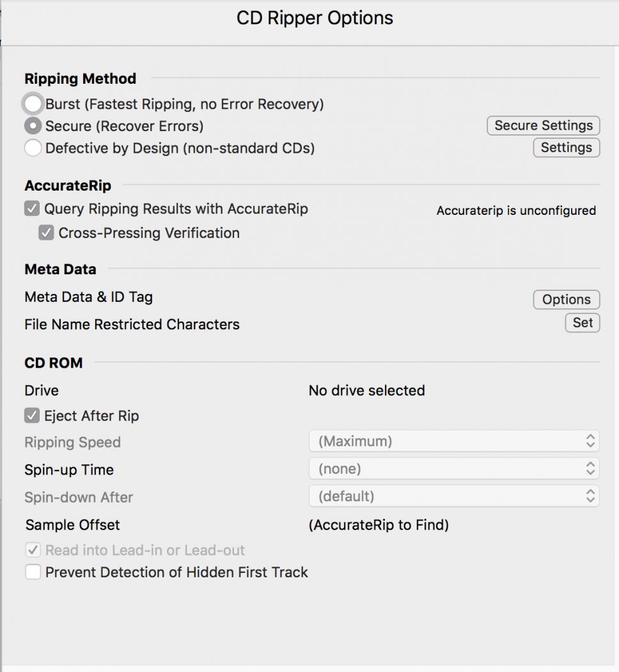Viewport: 619px width, 672px height.
Task: Toggle Read into Lead-in or Lead-out
Action: point(33,550)
